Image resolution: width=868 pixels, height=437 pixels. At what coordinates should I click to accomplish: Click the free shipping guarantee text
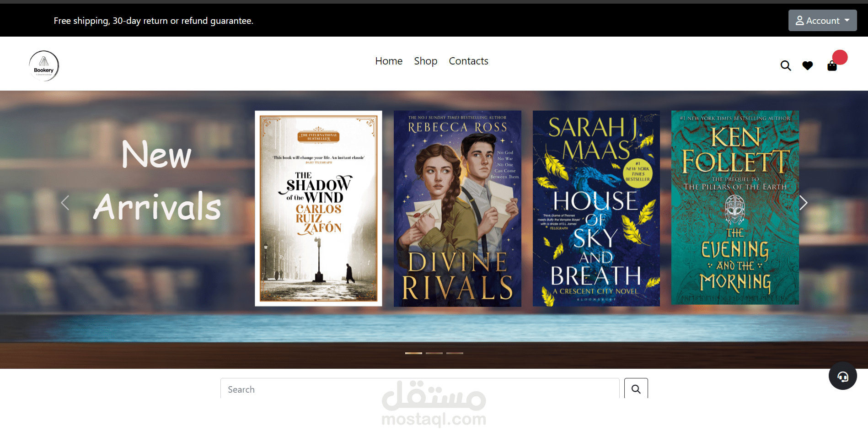click(x=154, y=21)
